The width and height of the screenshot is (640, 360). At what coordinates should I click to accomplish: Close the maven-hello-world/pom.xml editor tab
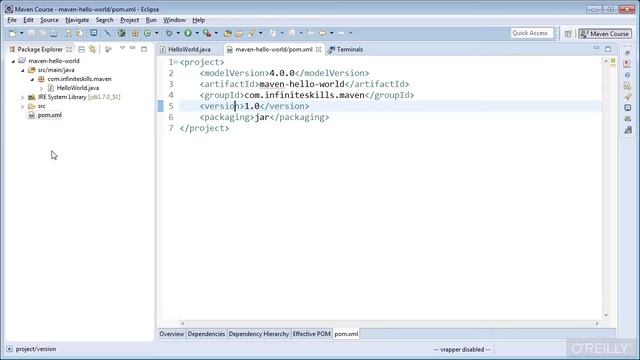[318, 49]
